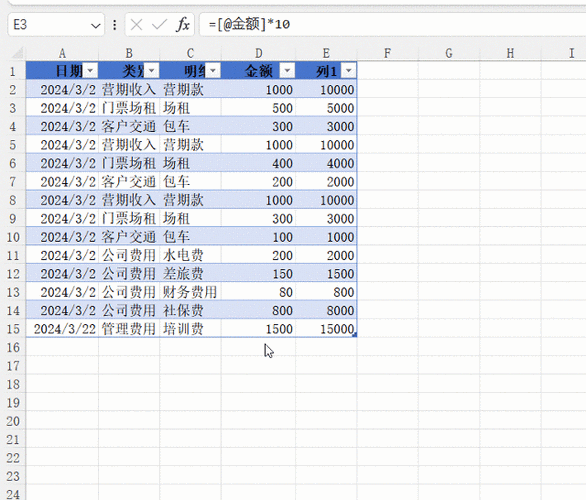Select the cell with value 400
This screenshot has width=586, height=500.
pos(258,163)
